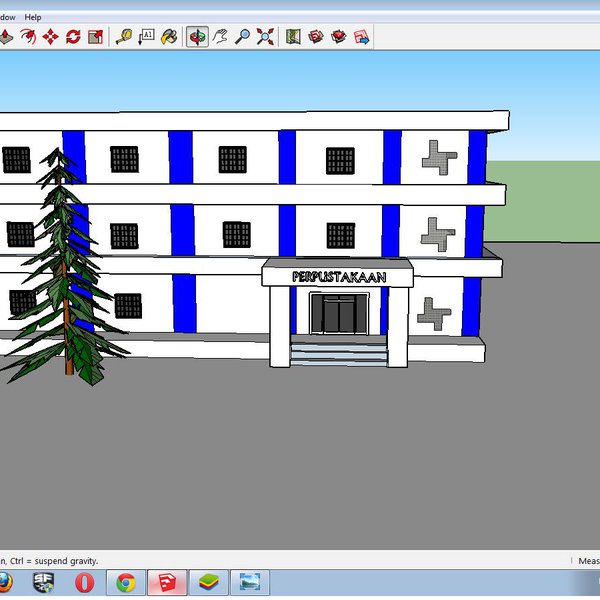
Task: Select the Pan hand tool
Action: [x=220, y=37]
